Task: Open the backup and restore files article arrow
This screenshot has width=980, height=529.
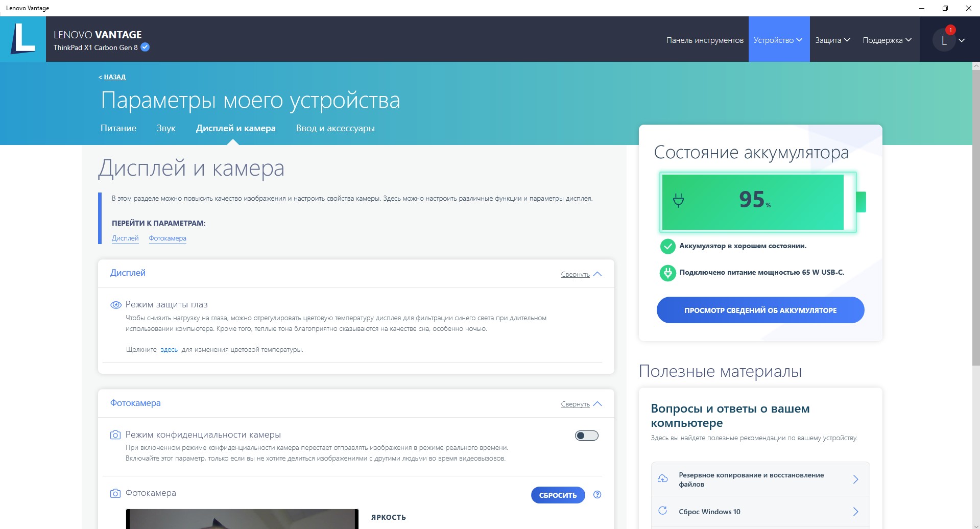Action: pos(856,479)
